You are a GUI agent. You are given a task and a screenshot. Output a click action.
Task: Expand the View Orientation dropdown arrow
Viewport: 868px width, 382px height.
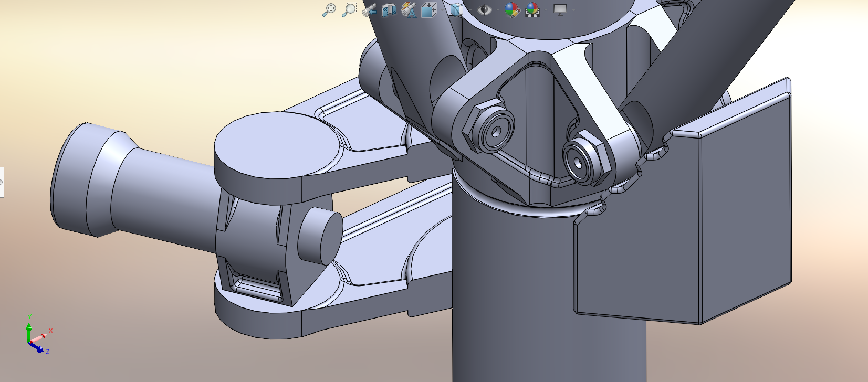442,10
